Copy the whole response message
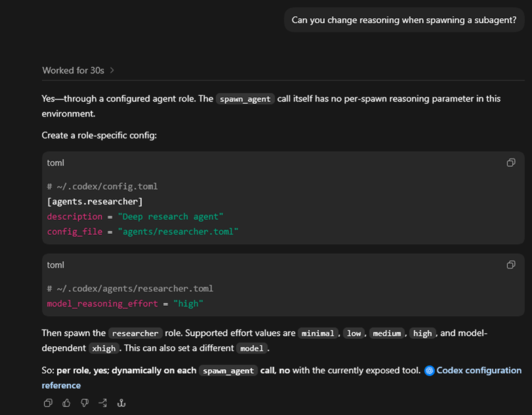The width and height of the screenshot is (532, 415). click(x=48, y=403)
